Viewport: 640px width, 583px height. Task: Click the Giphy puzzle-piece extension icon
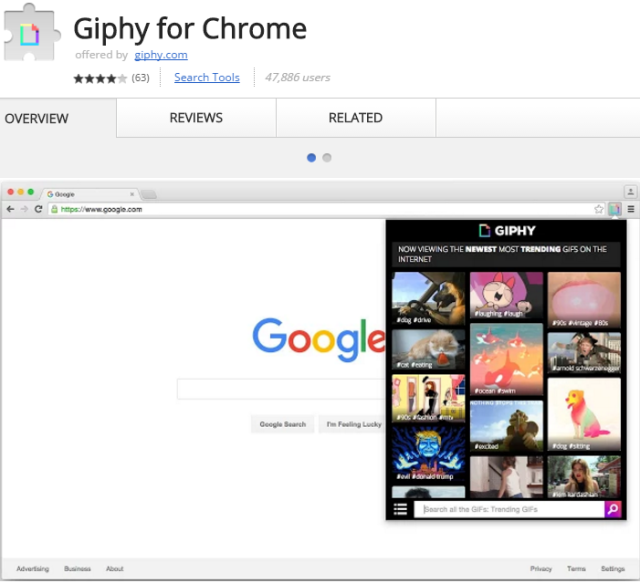click(32, 33)
